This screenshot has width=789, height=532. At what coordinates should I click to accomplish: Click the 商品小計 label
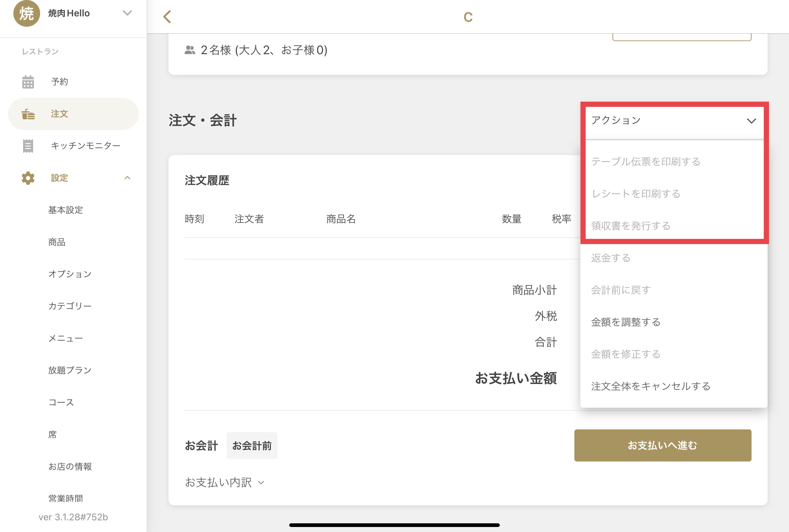point(535,290)
